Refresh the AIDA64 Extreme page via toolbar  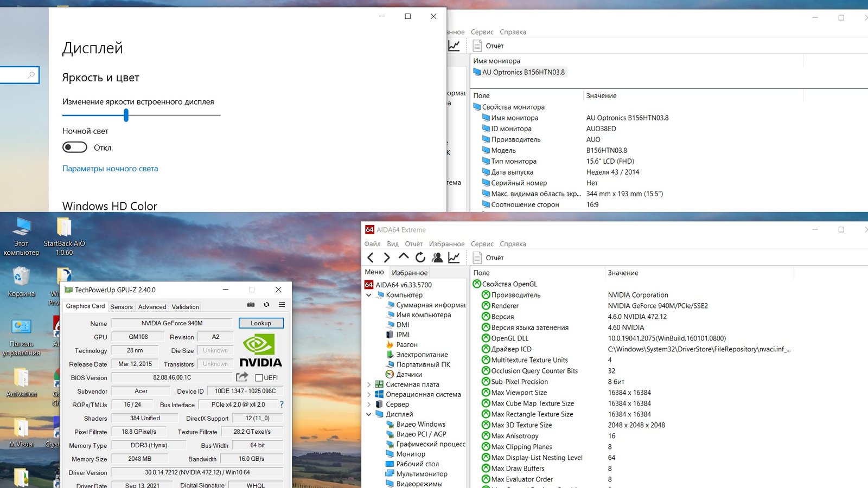(x=420, y=258)
